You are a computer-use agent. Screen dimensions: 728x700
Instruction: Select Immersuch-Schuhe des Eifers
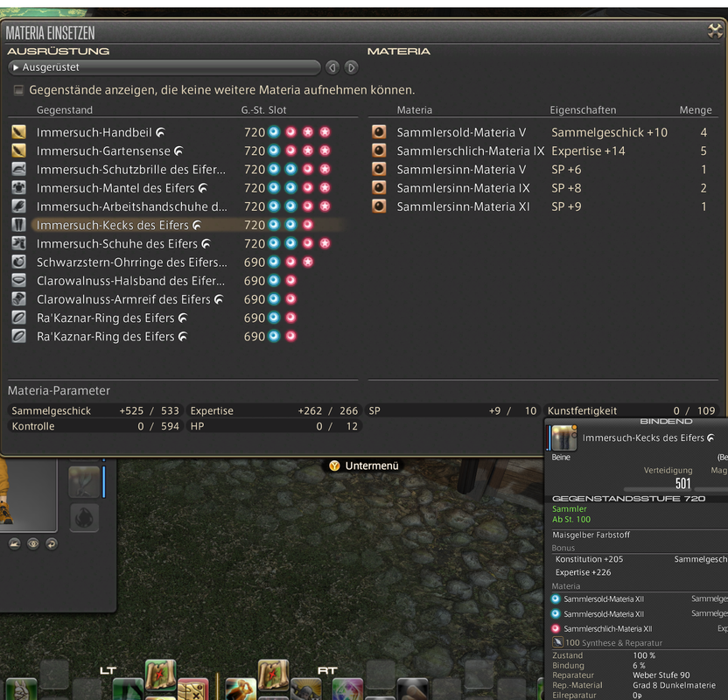tap(184, 244)
